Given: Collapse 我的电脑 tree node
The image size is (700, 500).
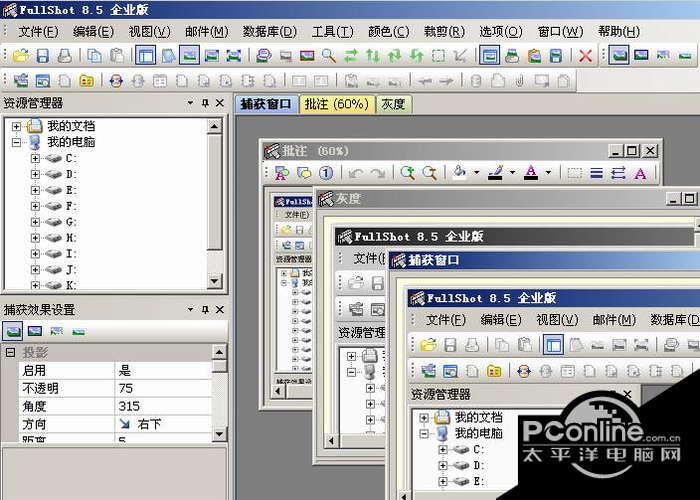Looking at the screenshot, I should 16,142.
